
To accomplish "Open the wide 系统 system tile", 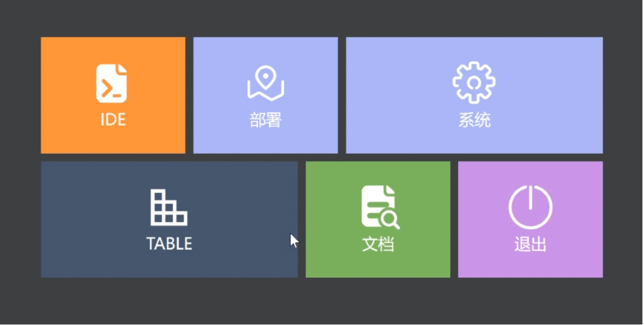I will [x=474, y=95].
